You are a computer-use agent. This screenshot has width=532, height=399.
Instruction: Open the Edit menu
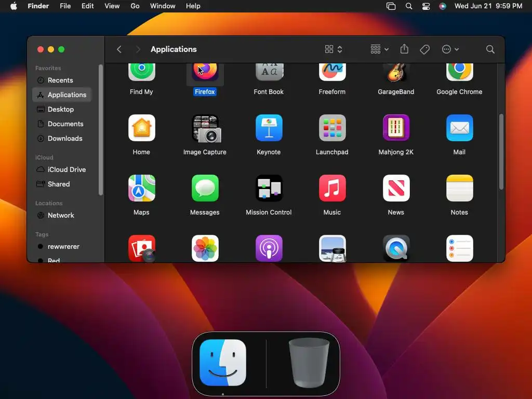[87, 6]
